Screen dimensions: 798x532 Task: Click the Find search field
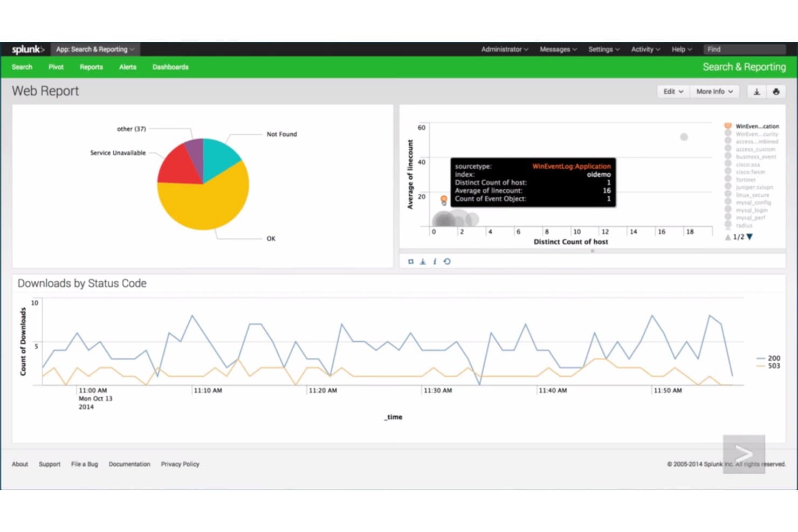coord(744,49)
